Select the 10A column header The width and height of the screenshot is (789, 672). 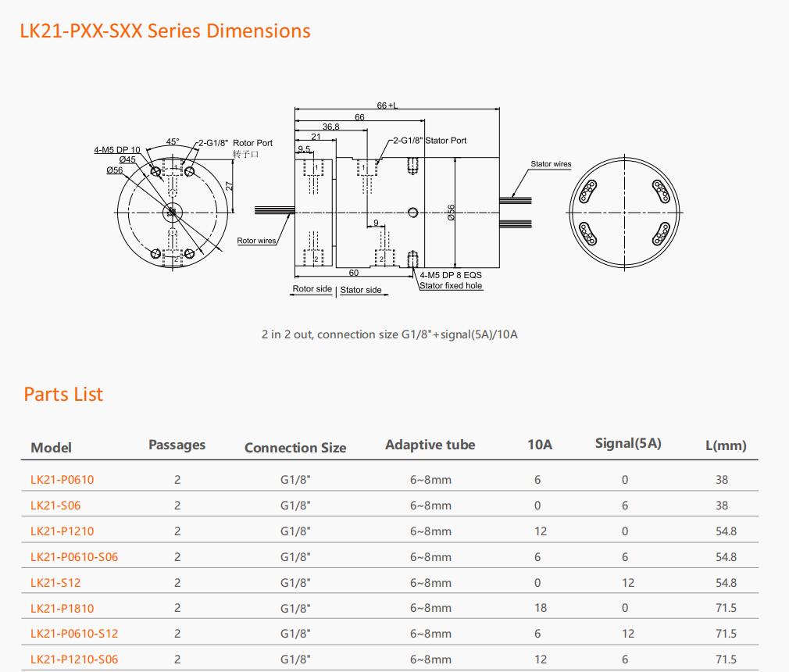(540, 445)
